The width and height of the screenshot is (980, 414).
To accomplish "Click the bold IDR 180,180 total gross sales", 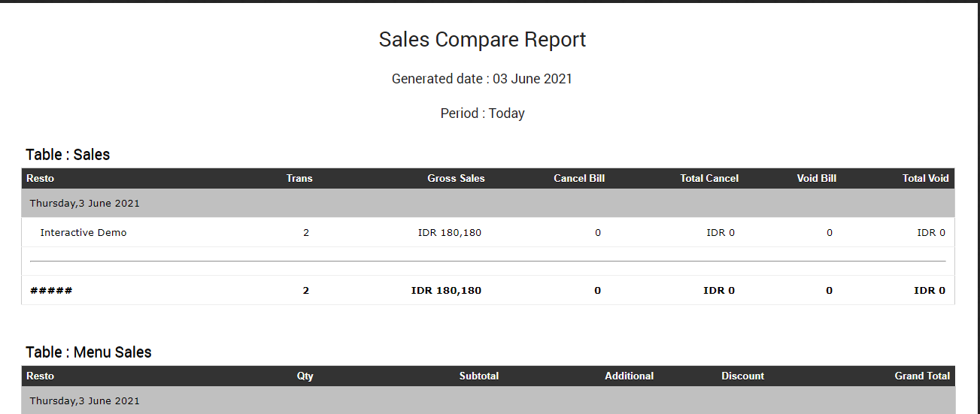I will point(446,291).
